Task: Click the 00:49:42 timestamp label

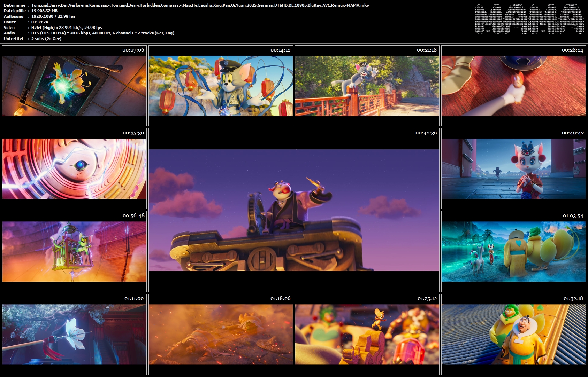Action: 573,133
